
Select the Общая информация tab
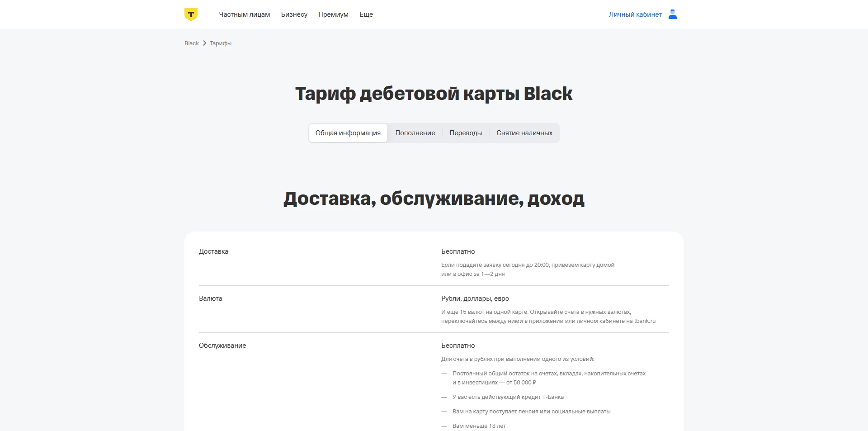(x=348, y=133)
